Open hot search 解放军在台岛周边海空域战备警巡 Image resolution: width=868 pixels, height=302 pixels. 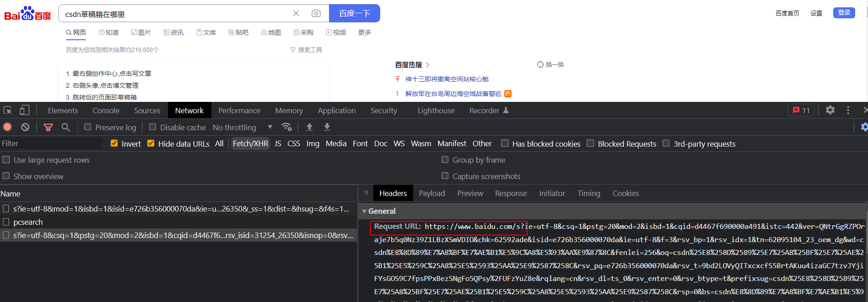453,94
